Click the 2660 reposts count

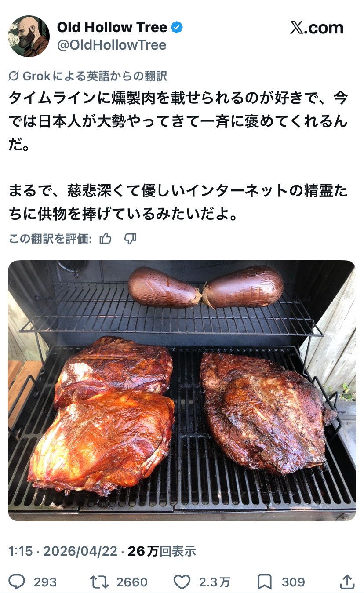click(x=132, y=582)
